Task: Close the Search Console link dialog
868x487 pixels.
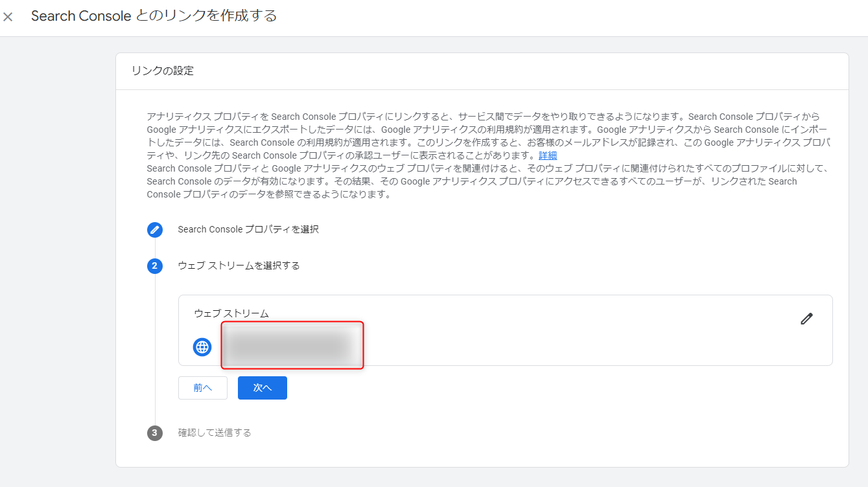Action: (x=8, y=17)
